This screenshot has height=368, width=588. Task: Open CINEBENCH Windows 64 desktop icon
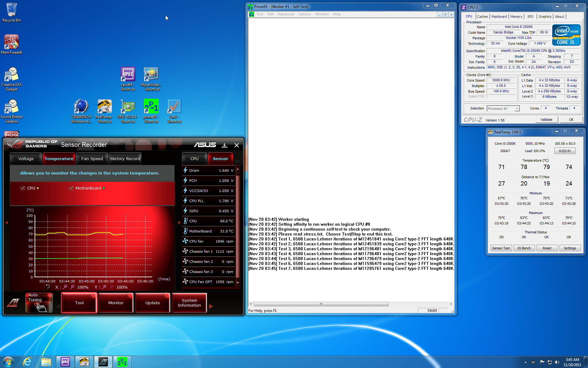[x=81, y=111]
